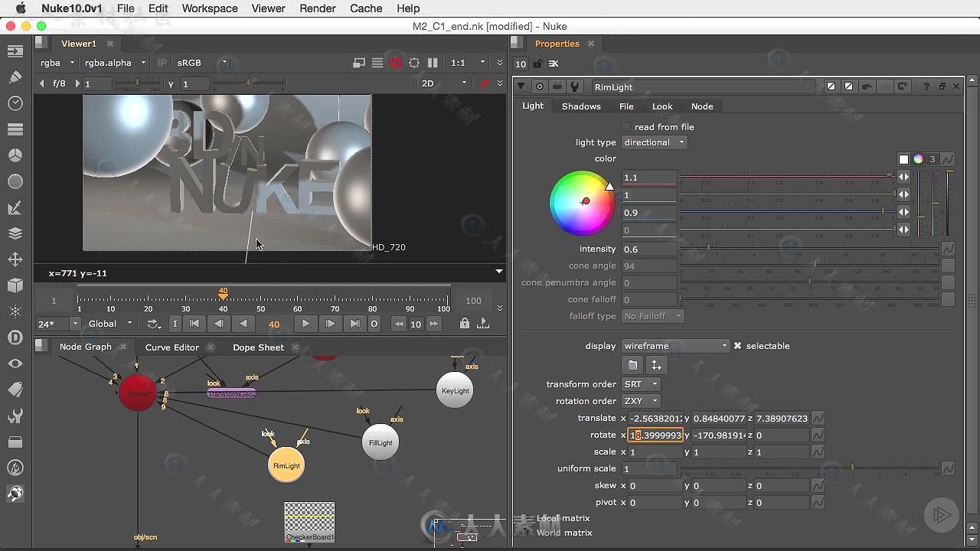
Task: Open the Render menu
Action: tap(318, 8)
